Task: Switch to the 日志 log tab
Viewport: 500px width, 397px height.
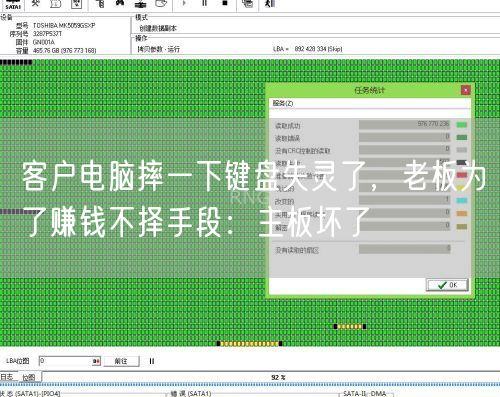Action: 7,377
